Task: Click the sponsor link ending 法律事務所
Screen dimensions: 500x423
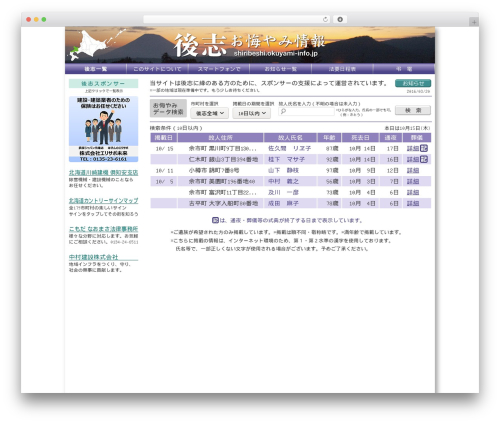Action: 103,229
